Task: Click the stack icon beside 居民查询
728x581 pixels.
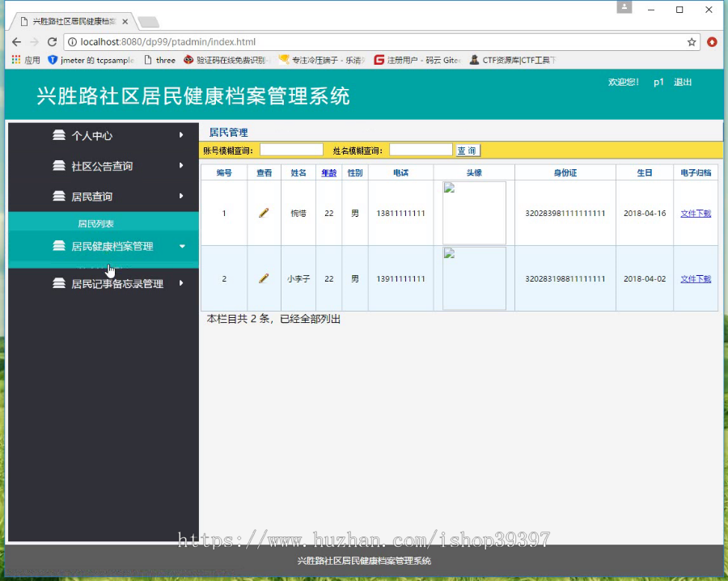Action: 59,197
